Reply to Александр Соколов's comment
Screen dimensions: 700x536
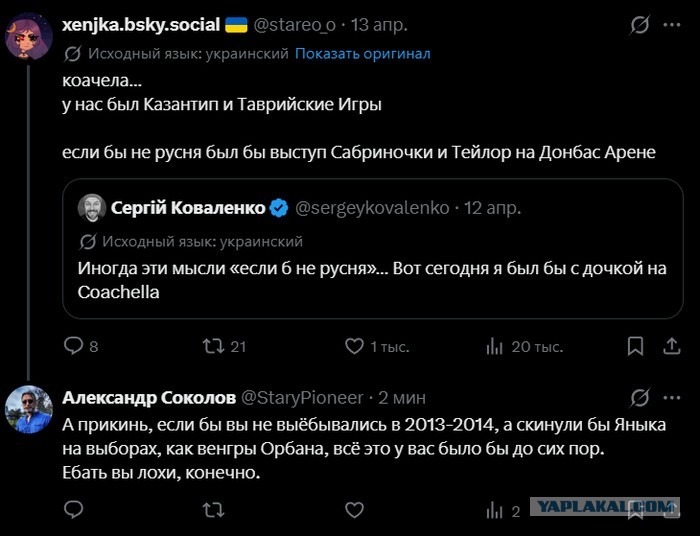[x=73, y=510]
